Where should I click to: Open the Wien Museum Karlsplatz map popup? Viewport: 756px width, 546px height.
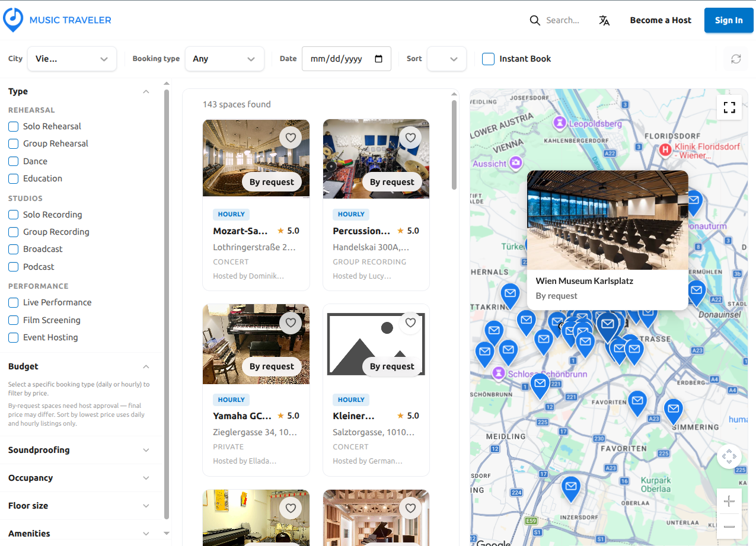click(607, 240)
